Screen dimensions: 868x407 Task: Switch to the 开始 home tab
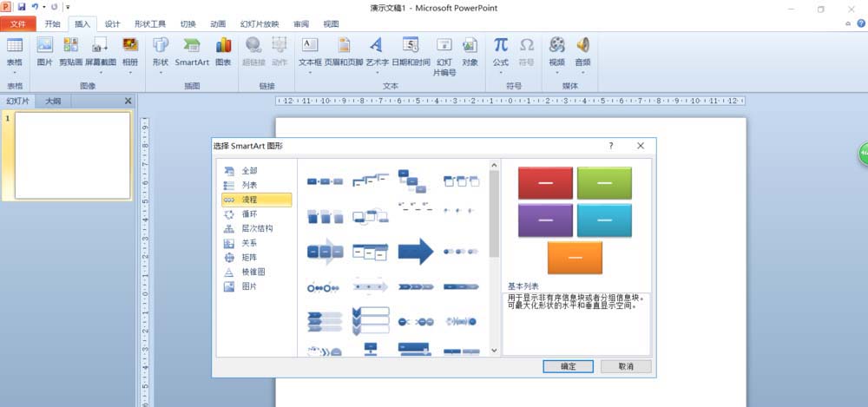tap(53, 23)
